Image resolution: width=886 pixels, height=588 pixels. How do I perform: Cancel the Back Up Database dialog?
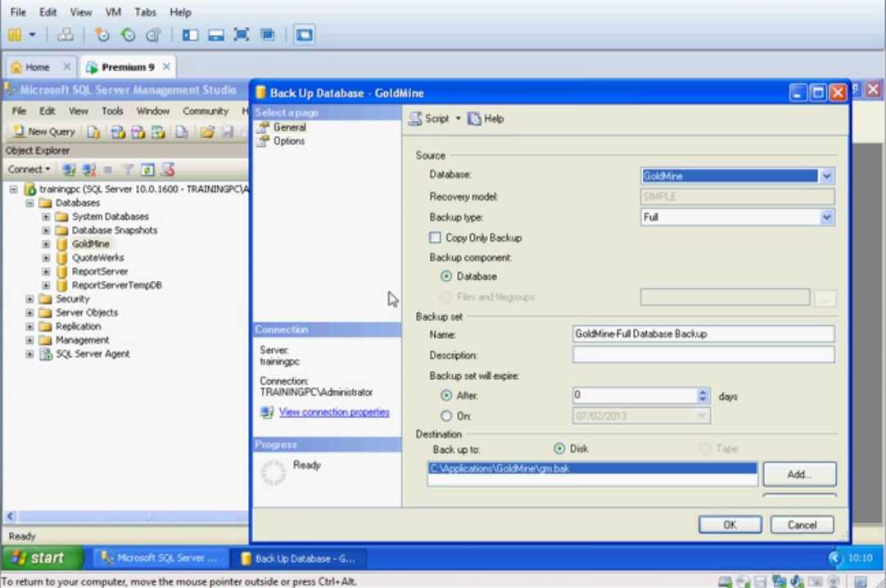802,525
